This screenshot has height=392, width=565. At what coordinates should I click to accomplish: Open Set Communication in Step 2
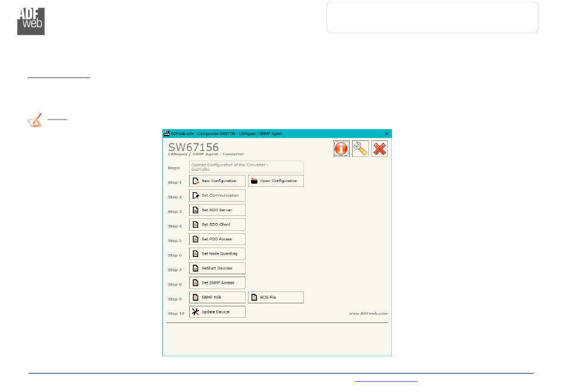click(217, 195)
